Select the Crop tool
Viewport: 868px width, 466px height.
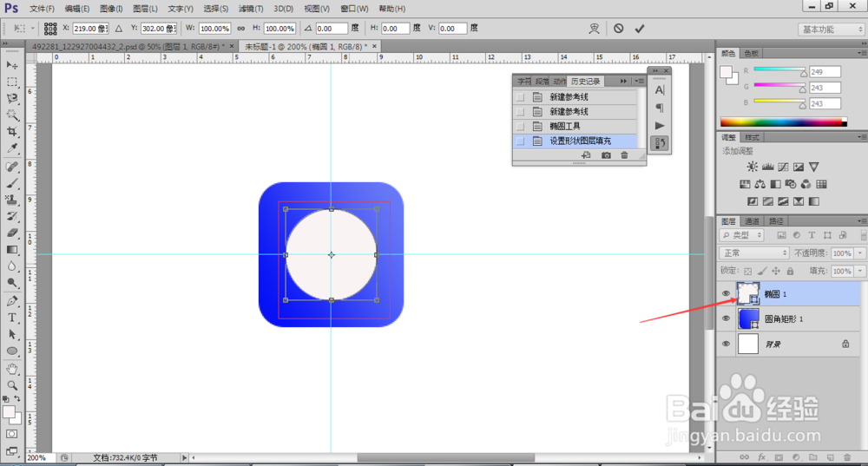[11, 132]
